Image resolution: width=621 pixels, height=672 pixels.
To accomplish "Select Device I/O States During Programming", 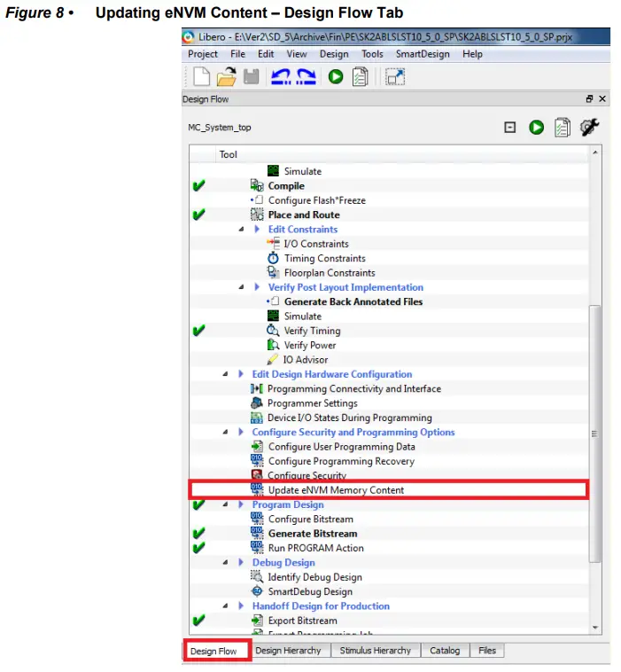I will click(349, 418).
